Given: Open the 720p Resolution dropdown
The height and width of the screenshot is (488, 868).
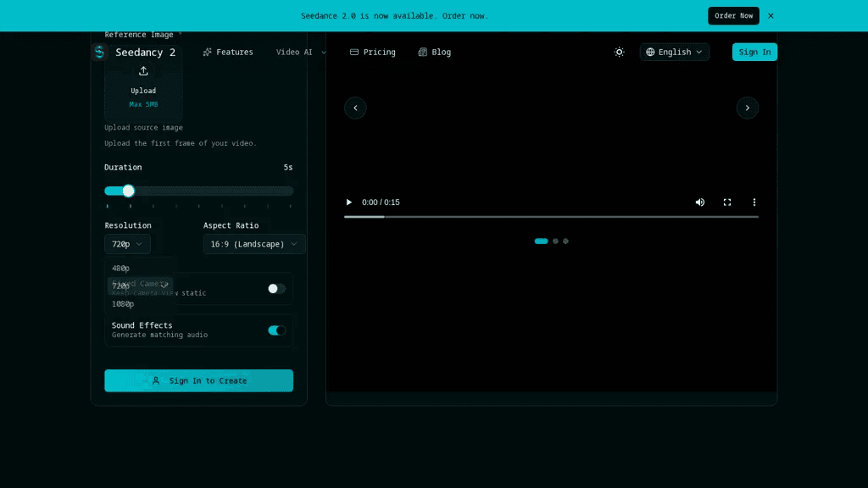Looking at the screenshot, I should 127,244.
